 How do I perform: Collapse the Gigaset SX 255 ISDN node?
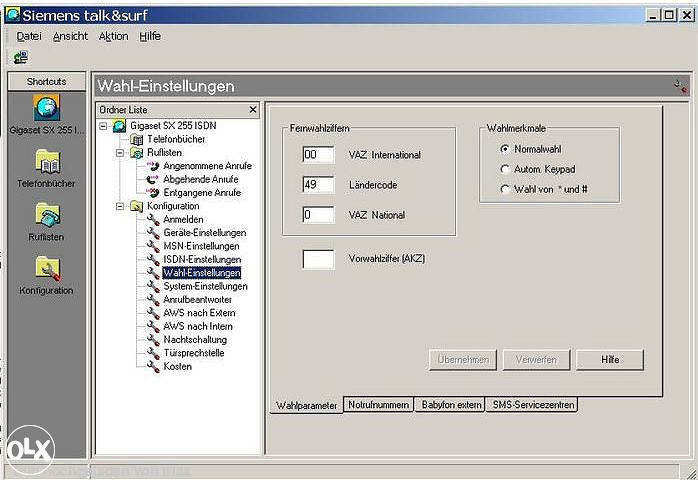coord(103,126)
